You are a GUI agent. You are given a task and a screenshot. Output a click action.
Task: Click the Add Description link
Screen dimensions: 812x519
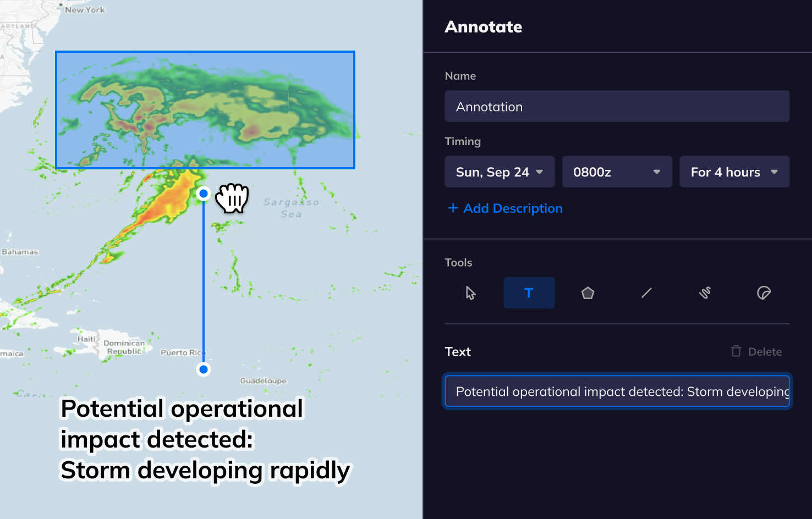512,208
